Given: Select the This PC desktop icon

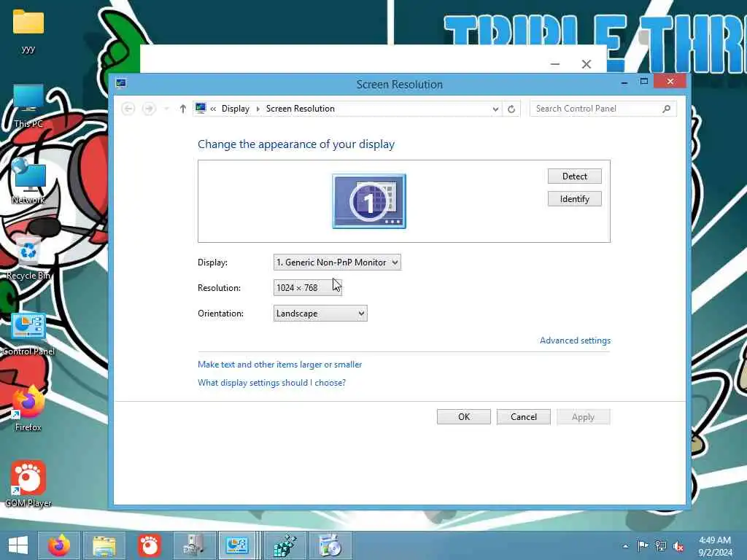Looking at the screenshot, I should coord(28,106).
